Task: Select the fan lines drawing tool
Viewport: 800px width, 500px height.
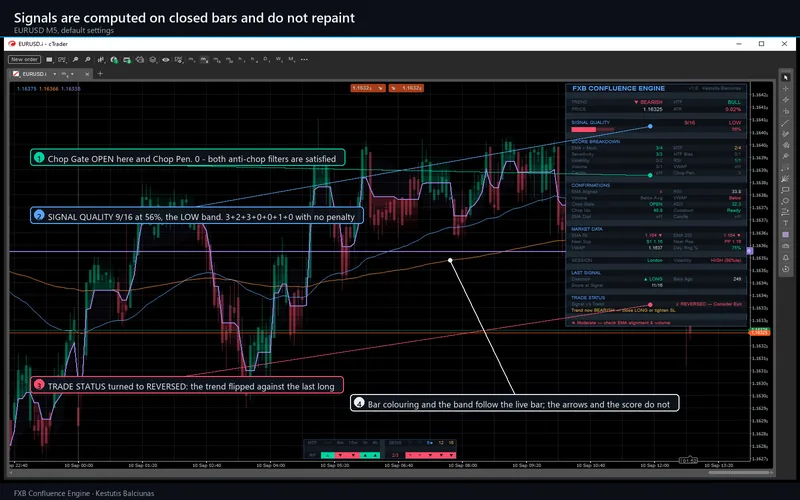Action: coord(786,179)
